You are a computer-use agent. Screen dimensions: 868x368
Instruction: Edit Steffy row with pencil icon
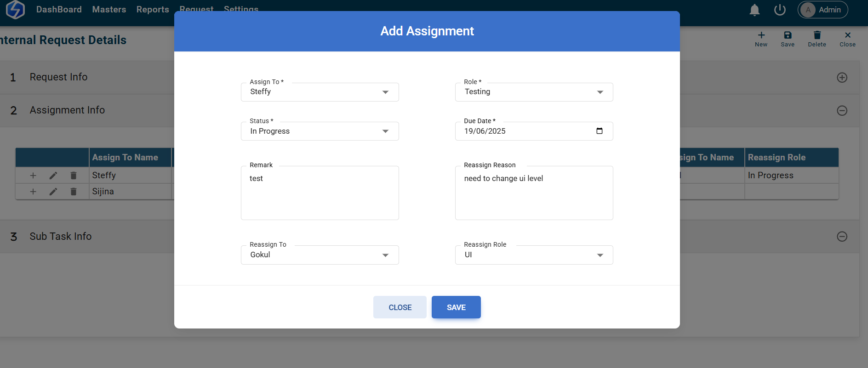[x=53, y=176]
